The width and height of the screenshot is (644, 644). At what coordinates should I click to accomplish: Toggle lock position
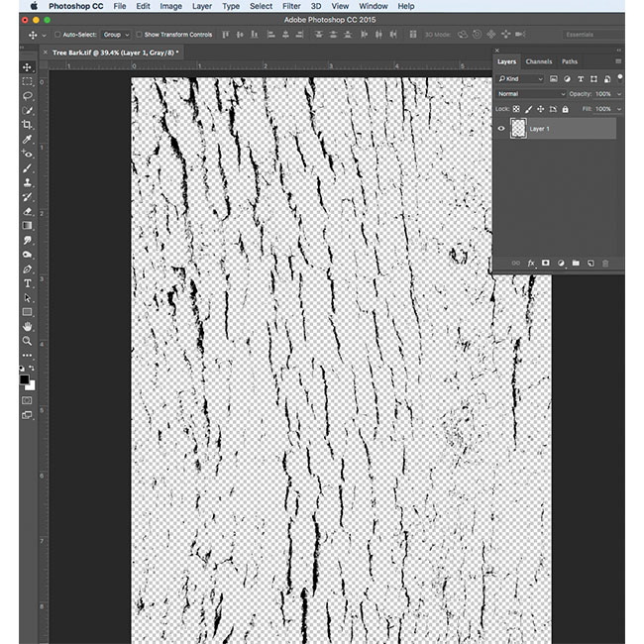click(x=541, y=109)
